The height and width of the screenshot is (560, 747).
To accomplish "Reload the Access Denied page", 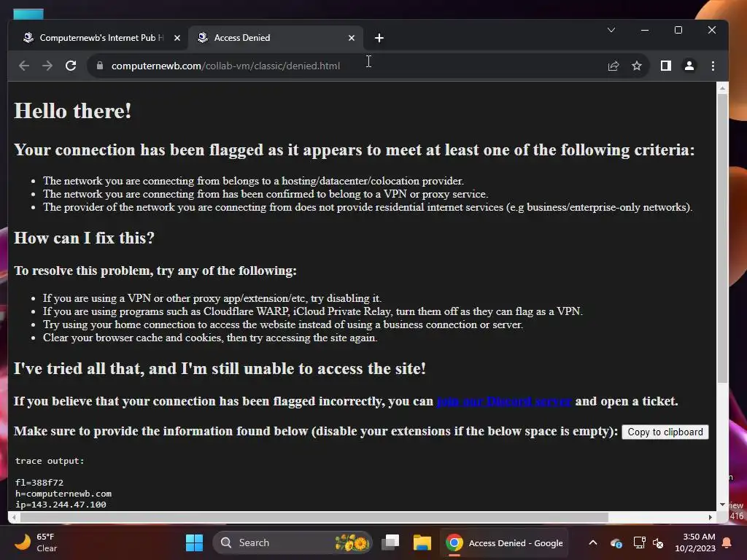I will pos(71,66).
